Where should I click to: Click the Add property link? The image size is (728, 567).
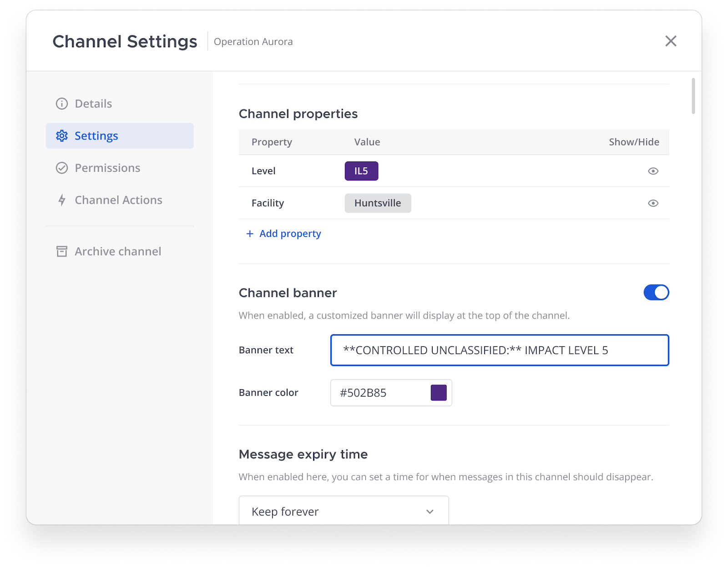click(x=283, y=234)
